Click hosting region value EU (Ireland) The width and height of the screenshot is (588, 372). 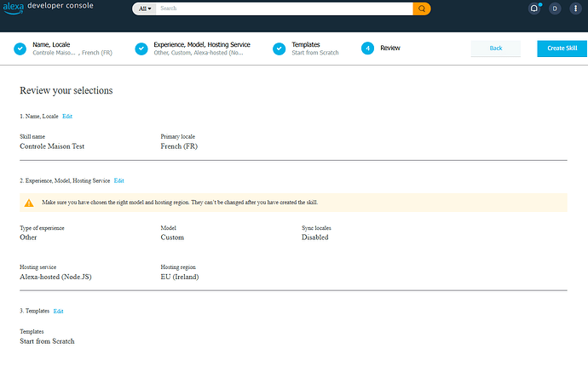[180, 277]
